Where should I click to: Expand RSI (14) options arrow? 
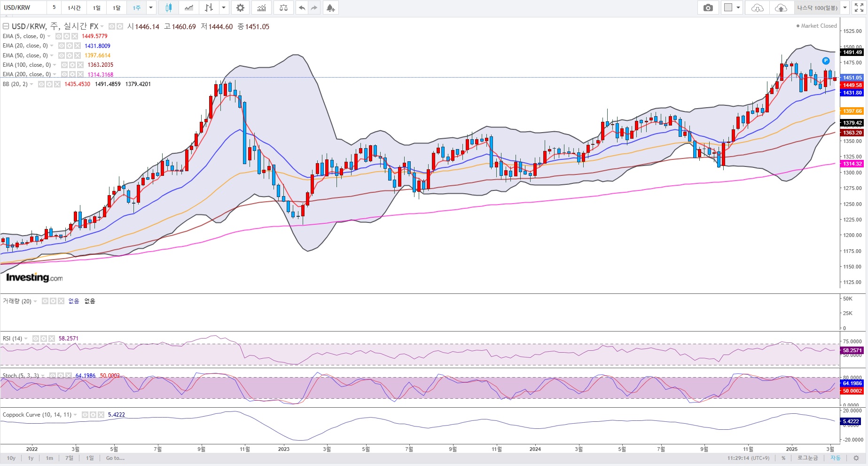click(x=26, y=339)
